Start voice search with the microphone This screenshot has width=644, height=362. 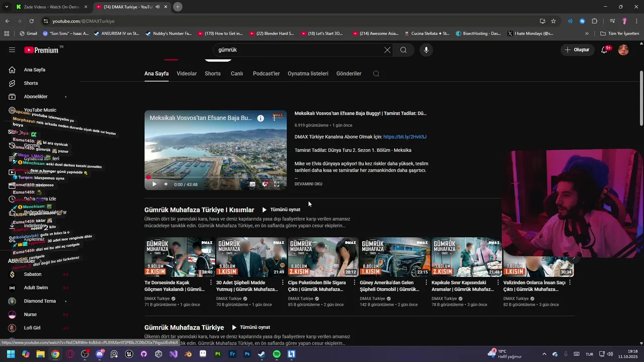pos(426,50)
